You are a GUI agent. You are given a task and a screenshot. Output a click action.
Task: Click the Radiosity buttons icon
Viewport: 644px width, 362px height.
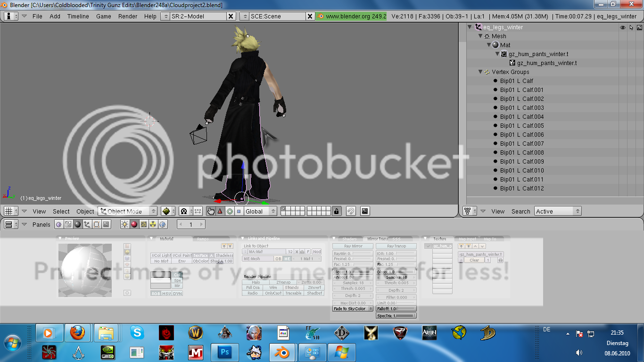click(x=153, y=224)
